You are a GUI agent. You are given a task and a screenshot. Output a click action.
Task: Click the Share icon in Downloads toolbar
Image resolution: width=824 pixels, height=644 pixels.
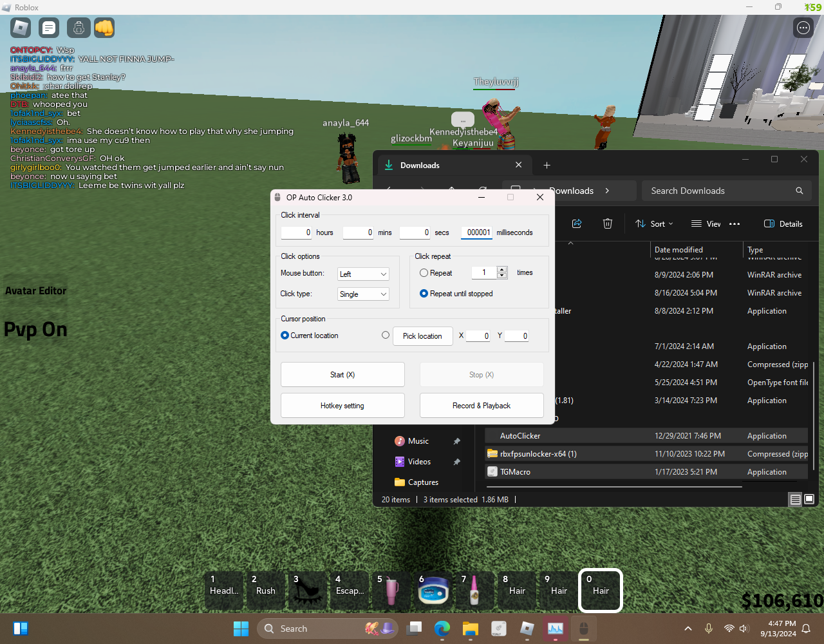click(577, 223)
